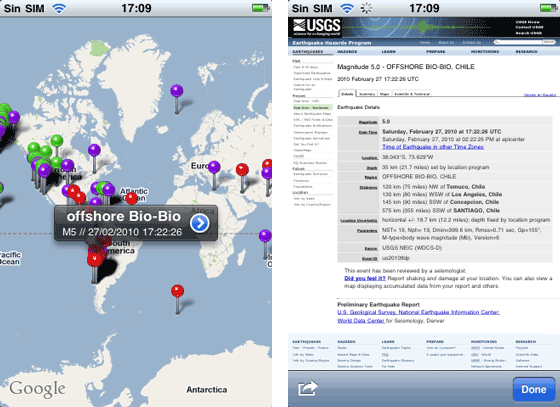Select highlighted Real-time Worldwide sidebar link
Image resolution: width=560 pixels, height=407 pixels.
click(x=311, y=107)
